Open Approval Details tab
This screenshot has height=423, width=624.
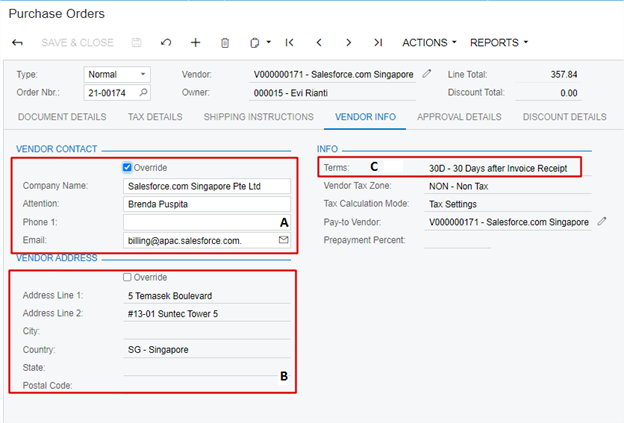pyautogui.click(x=459, y=117)
